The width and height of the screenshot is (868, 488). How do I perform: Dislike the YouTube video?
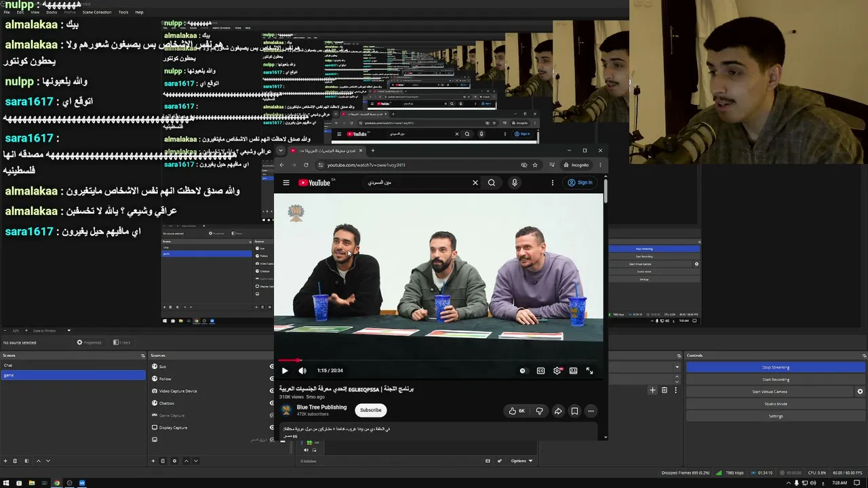click(540, 411)
